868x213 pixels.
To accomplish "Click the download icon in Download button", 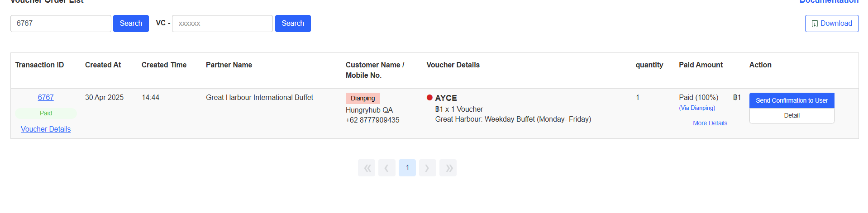I will [x=815, y=24].
